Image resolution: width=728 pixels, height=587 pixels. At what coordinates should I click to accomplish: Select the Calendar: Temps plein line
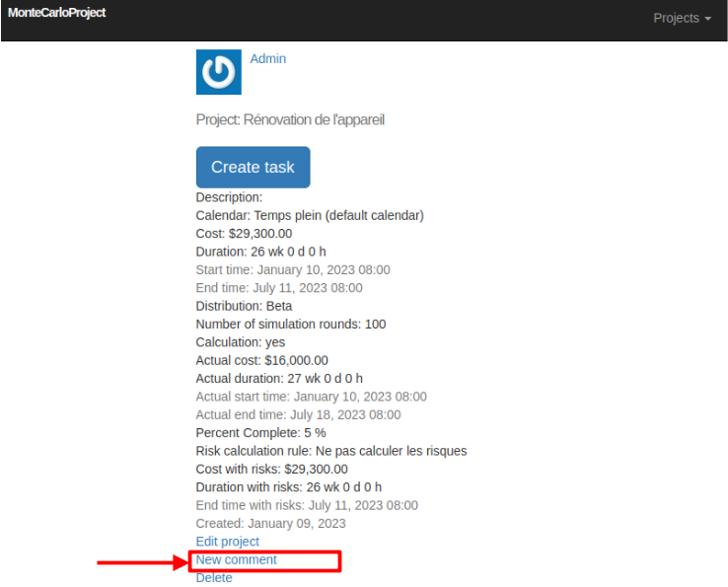309,215
